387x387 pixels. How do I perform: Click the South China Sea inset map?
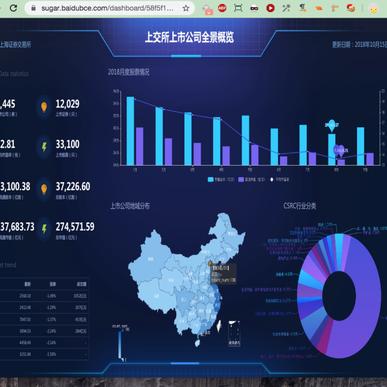[x=234, y=333]
